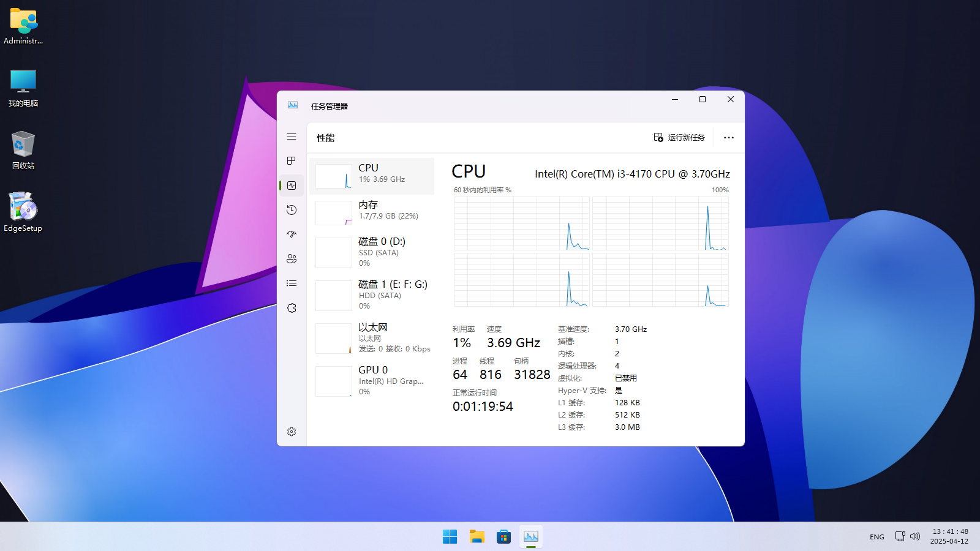Open the clock and date 2025-04-12
This screenshot has width=980, height=551.
point(949,536)
